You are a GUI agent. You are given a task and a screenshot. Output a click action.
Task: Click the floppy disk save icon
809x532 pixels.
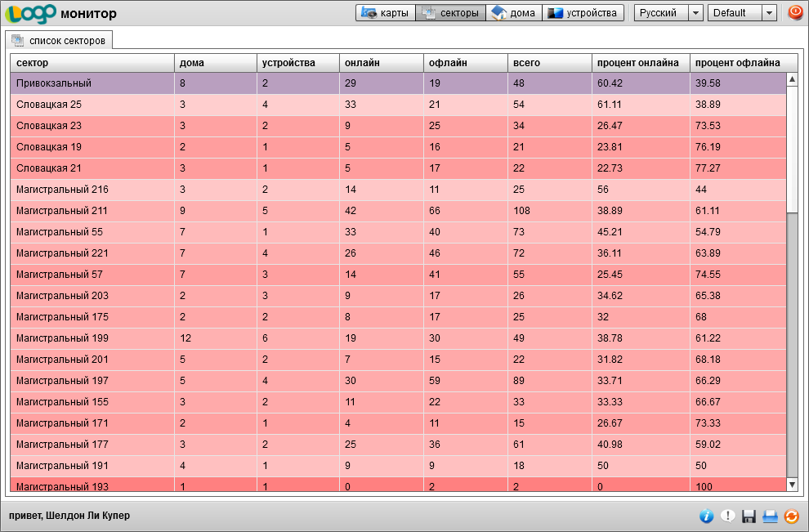(x=749, y=516)
